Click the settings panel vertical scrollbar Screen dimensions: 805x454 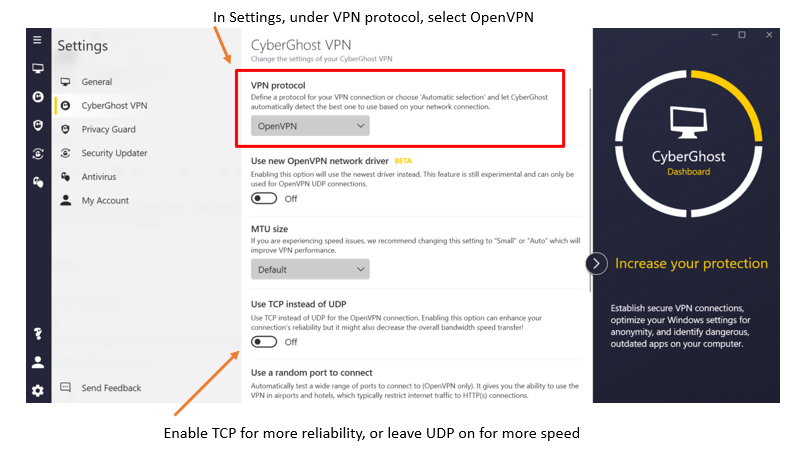coord(590,190)
